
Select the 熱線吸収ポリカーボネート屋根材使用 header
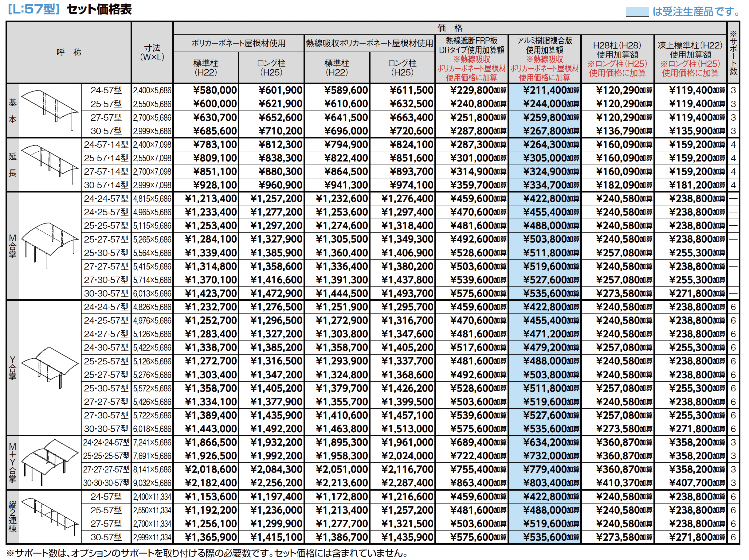[x=369, y=43]
